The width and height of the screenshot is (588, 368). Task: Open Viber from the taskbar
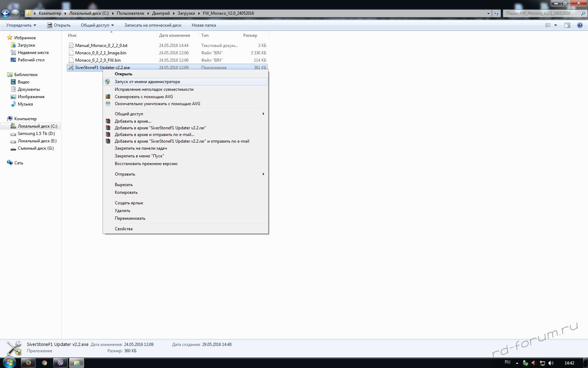60,363
